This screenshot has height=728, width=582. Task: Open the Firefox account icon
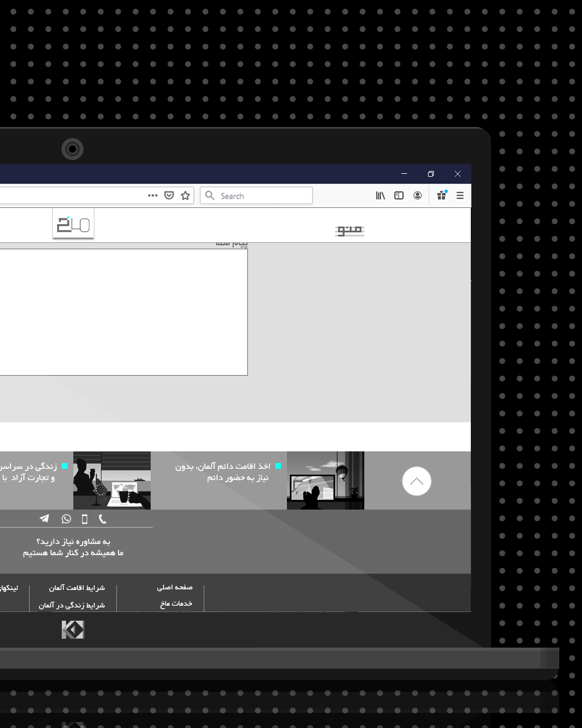pyautogui.click(x=417, y=196)
